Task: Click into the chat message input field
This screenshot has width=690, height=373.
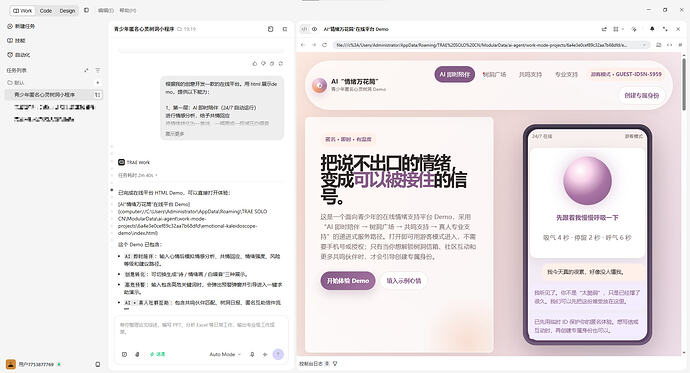Action: 201,329
